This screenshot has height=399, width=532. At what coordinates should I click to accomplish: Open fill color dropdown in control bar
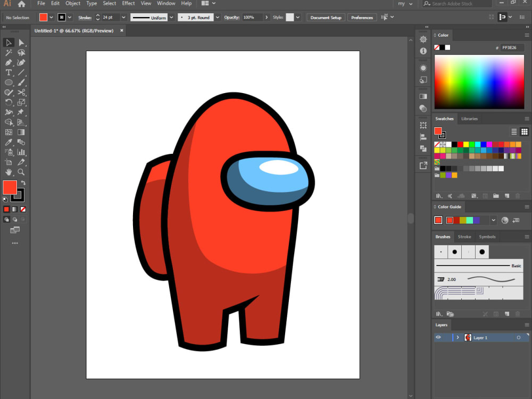(51, 18)
